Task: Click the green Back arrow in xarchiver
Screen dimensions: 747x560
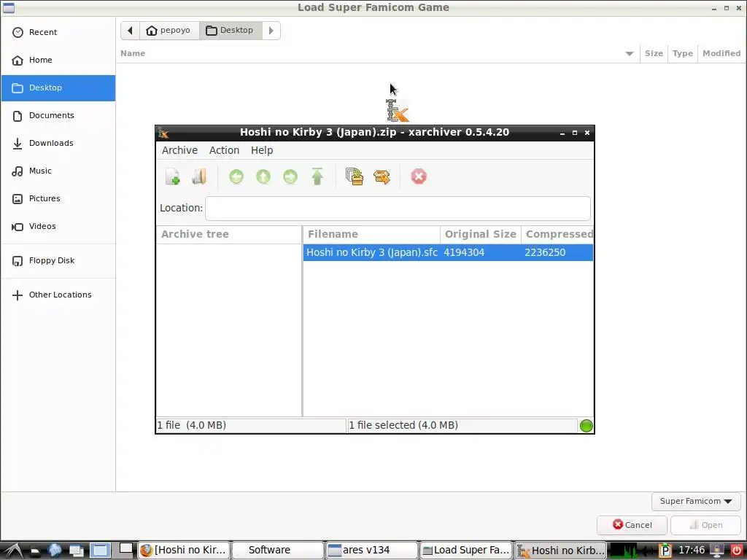Action: click(236, 176)
